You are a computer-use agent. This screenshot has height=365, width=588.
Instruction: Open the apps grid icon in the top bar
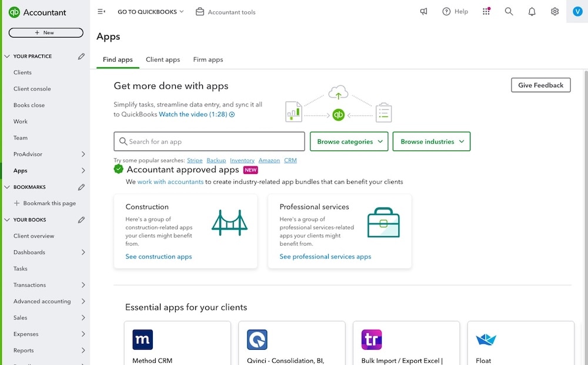pos(486,11)
